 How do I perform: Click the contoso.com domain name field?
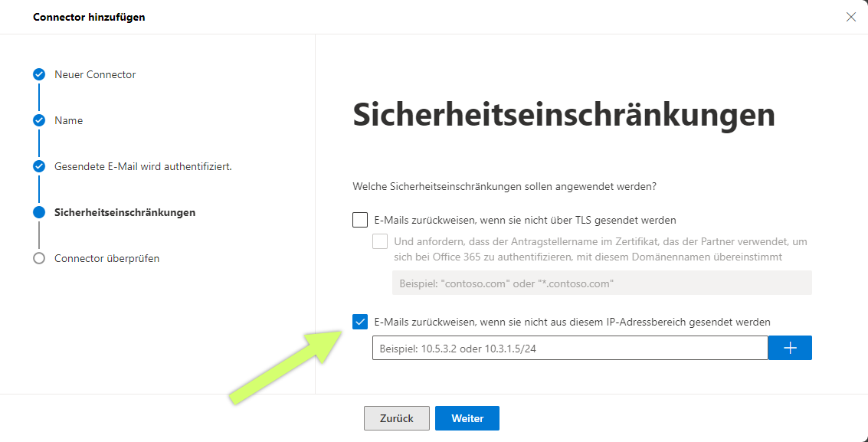coord(601,283)
